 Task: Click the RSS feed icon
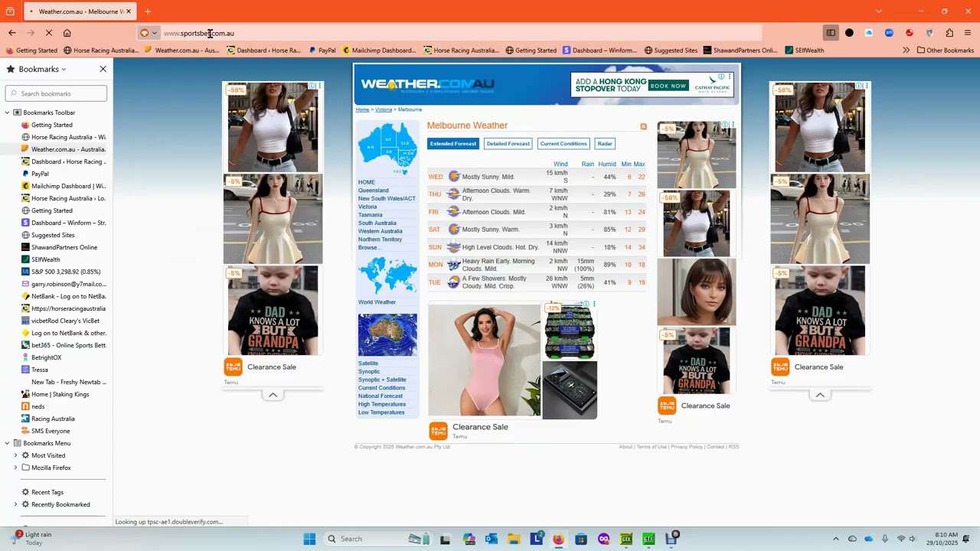click(643, 126)
